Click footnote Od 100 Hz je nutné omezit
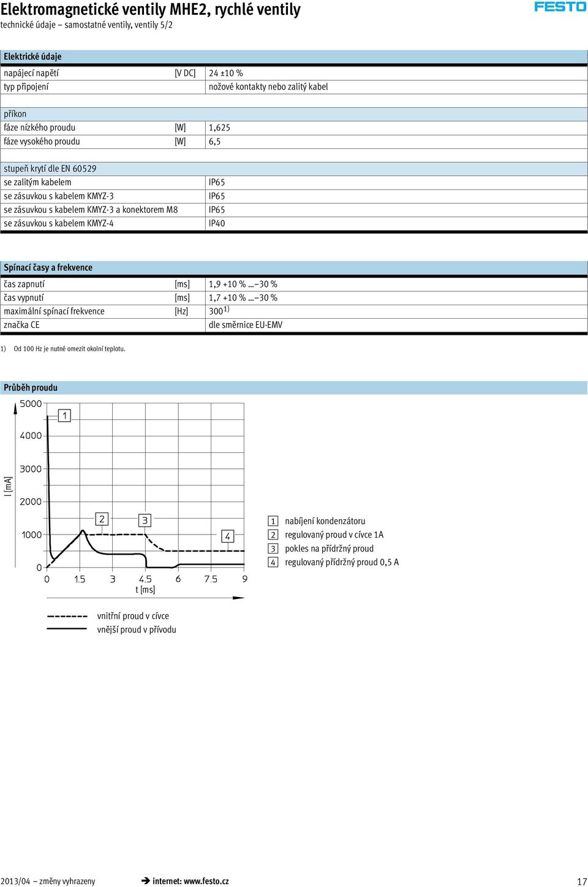The height and width of the screenshot is (887, 588). (70, 349)
